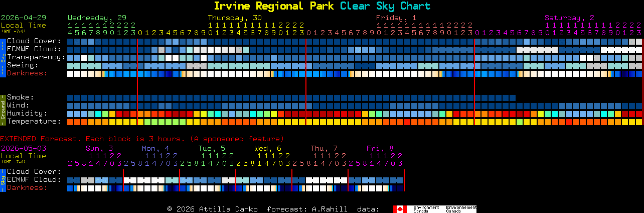The width and height of the screenshot is (644, 213).
Task: Click the Fri, 8 extended day heading
Action: pos(380,148)
